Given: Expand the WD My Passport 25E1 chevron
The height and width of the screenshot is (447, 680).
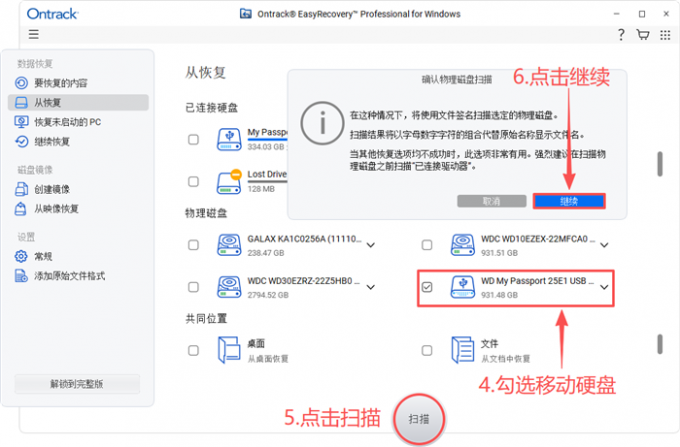Looking at the screenshot, I should point(604,287).
